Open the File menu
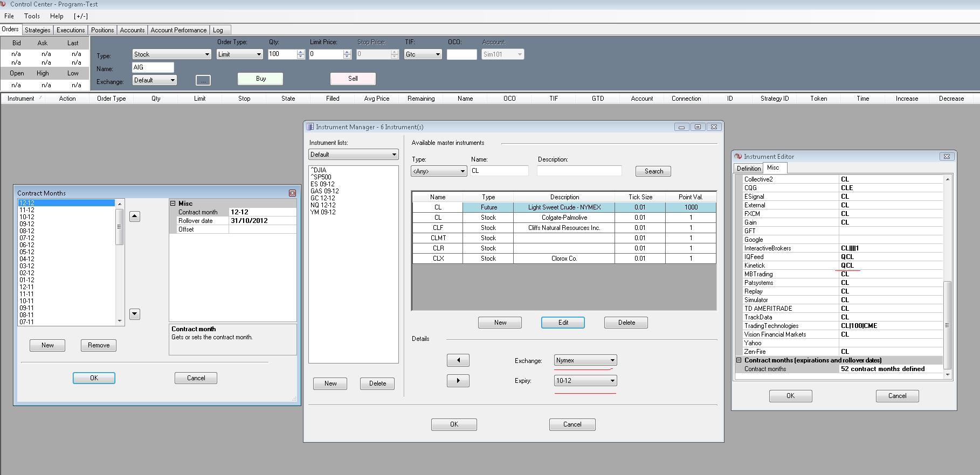Image resolution: width=980 pixels, height=475 pixels. [x=9, y=16]
